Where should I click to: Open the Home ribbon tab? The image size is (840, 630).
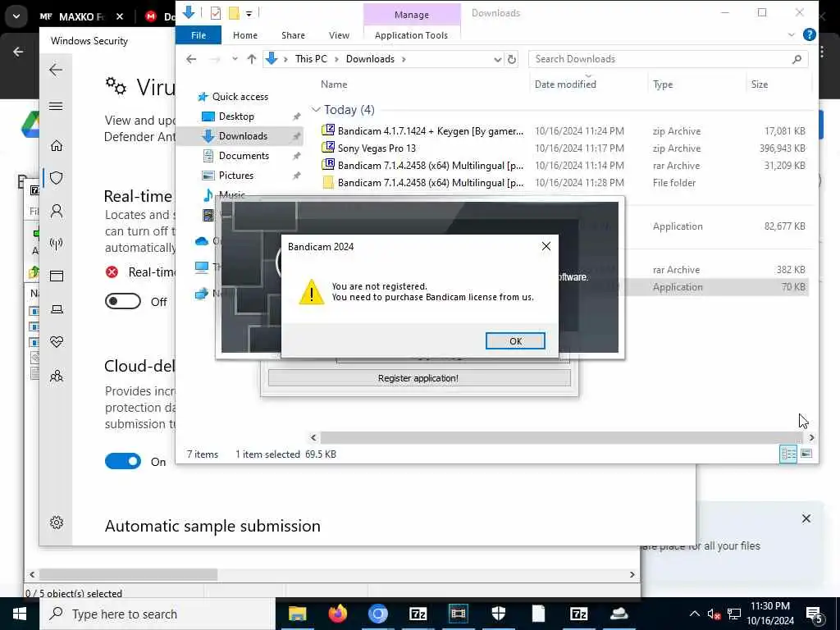tap(244, 34)
